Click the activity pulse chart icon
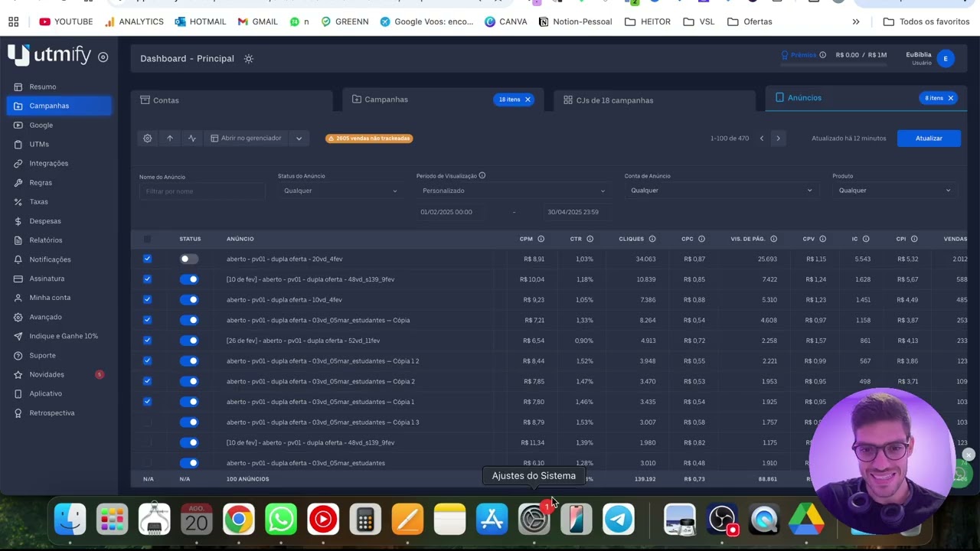980x551 pixels. pyautogui.click(x=192, y=139)
